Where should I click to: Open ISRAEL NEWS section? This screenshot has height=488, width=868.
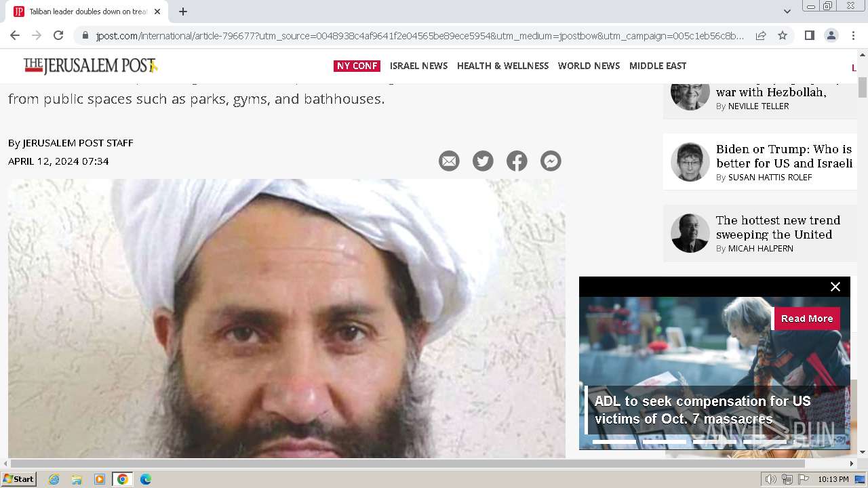[418, 66]
